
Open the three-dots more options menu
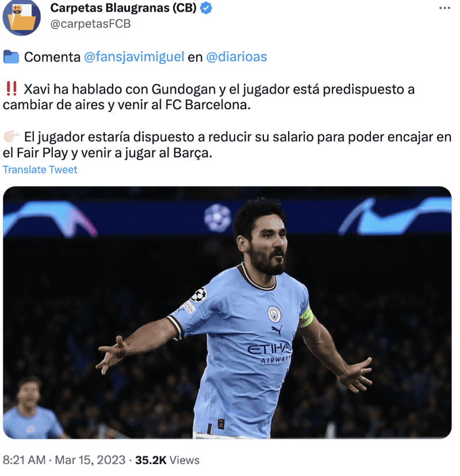[x=444, y=8]
